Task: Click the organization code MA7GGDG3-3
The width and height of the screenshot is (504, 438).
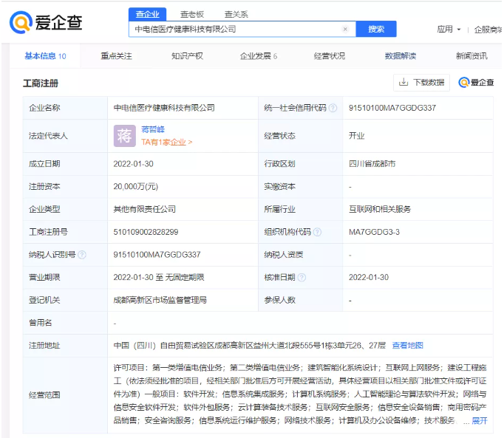Action: tap(374, 232)
